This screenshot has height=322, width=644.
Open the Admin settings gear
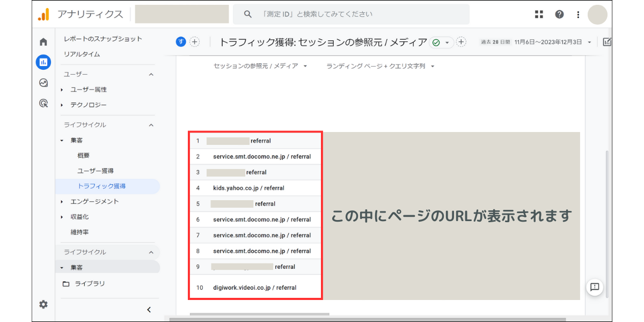coord(43,304)
